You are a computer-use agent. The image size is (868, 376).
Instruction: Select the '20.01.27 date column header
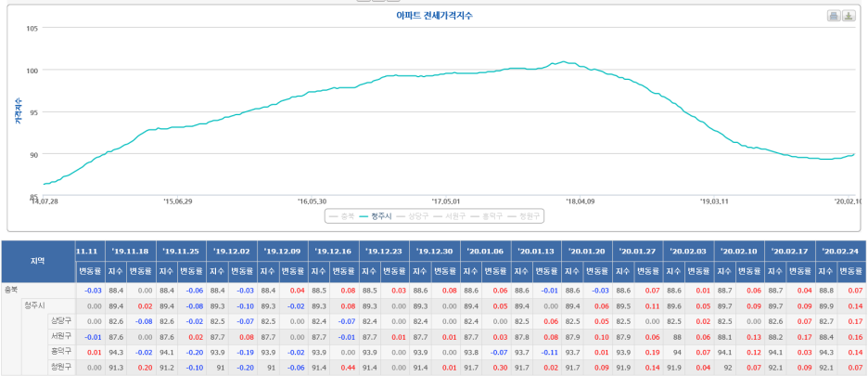coord(638,251)
